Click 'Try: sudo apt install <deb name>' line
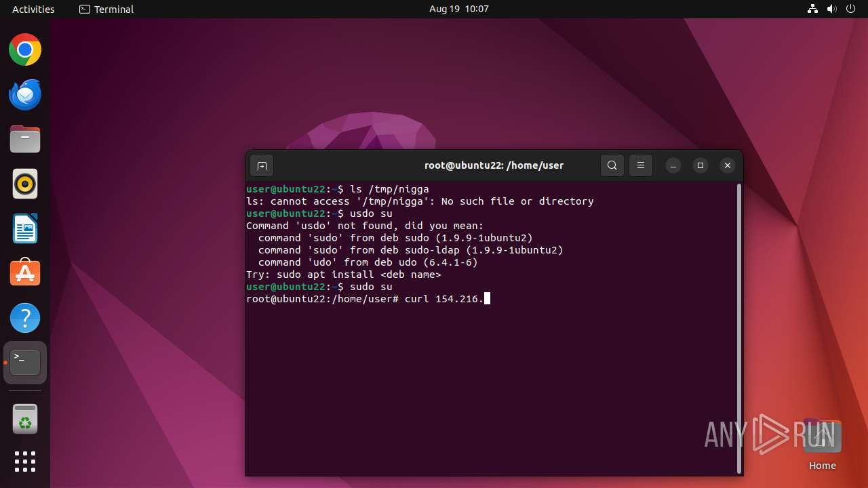Viewport: 868px width, 488px height. pos(344,274)
